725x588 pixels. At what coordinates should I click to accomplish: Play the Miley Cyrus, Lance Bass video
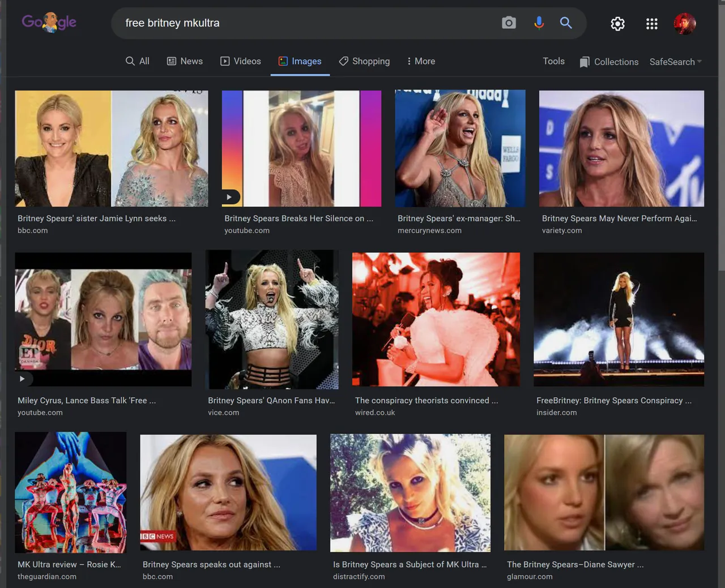(x=23, y=379)
